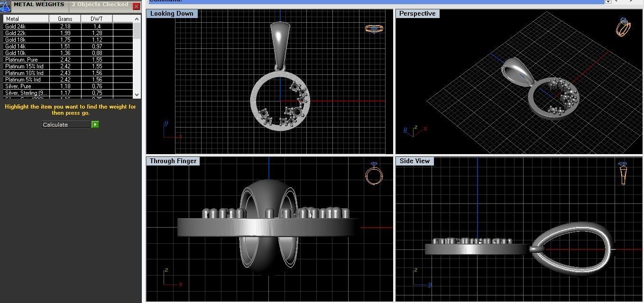Click the 2,43 grams value for Platinum 10%
This screenshot has width=644, height=303.
[x=65, y=73]
